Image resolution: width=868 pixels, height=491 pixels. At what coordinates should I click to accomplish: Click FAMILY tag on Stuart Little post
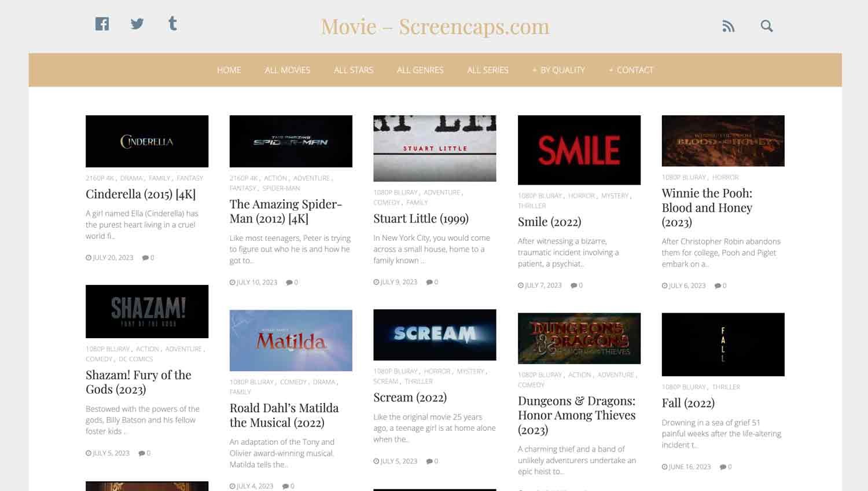(x=417, y=203)
